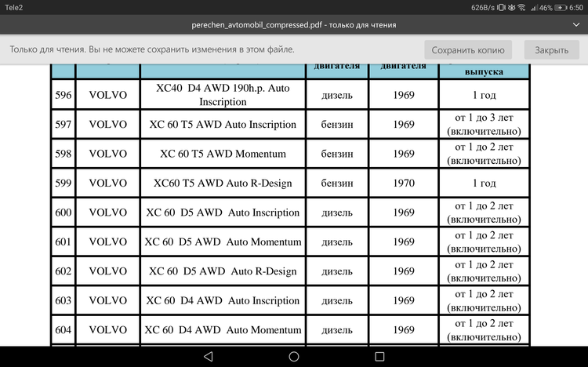Screen dimensions: 588x367
Task: Select engine volume 1970 cell
Action: [x=404, y=183]
